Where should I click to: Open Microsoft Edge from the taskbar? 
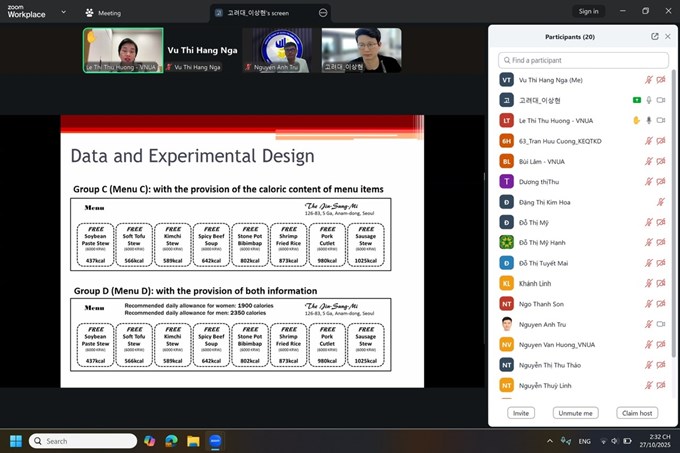(x=170, y=441)
